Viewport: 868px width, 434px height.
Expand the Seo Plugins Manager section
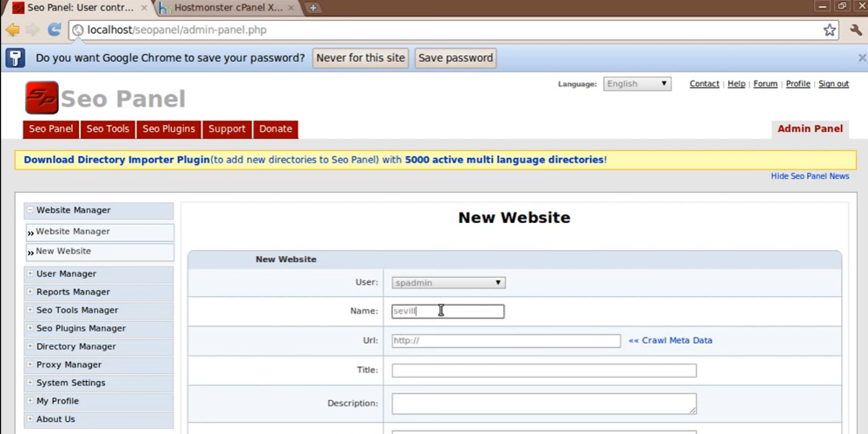coord(99,329)
